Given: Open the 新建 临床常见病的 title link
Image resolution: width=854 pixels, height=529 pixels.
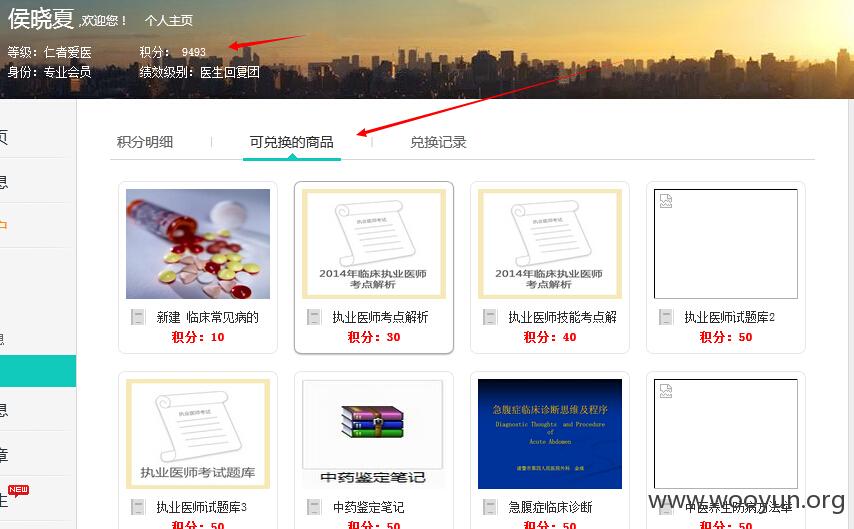Looking at the screenshot, I should click(x=208, y=317).
